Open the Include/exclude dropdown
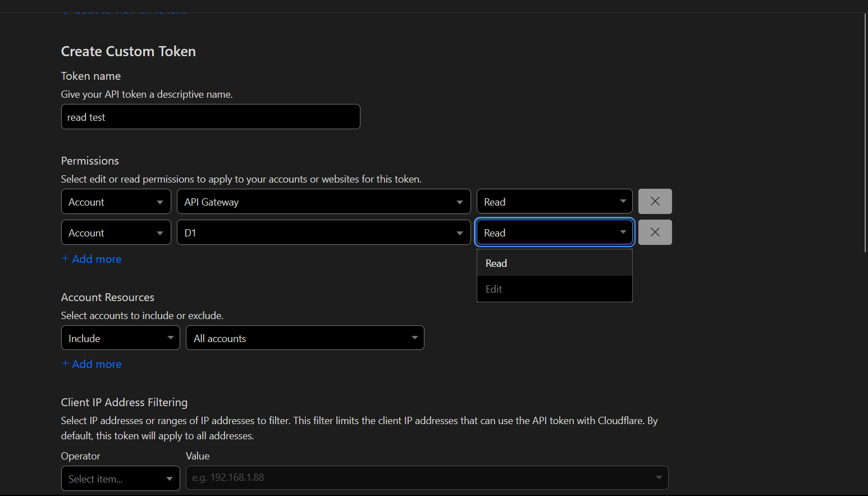 [120, 338]
